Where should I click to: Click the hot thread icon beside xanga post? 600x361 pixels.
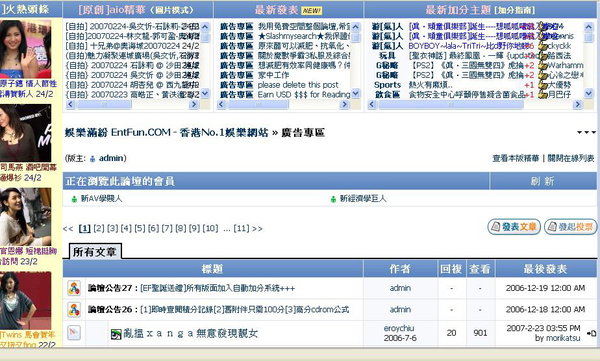74,333
